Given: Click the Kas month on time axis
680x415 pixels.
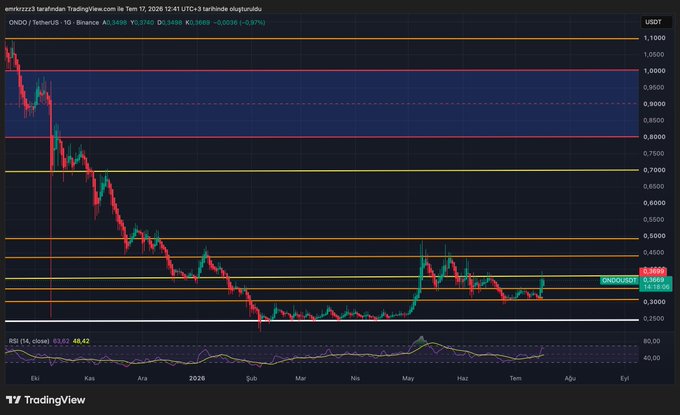Looking at the screenshot, I should (x=89, y=379).
